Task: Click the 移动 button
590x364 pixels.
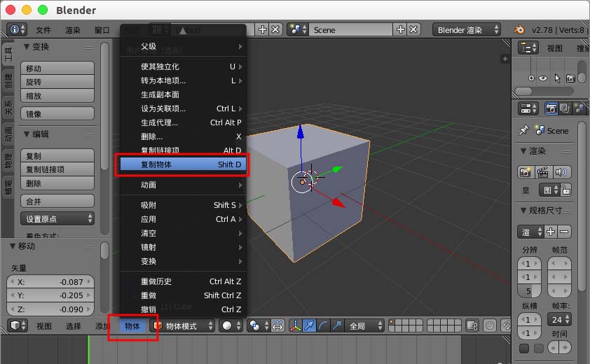Action: point(57,69)
